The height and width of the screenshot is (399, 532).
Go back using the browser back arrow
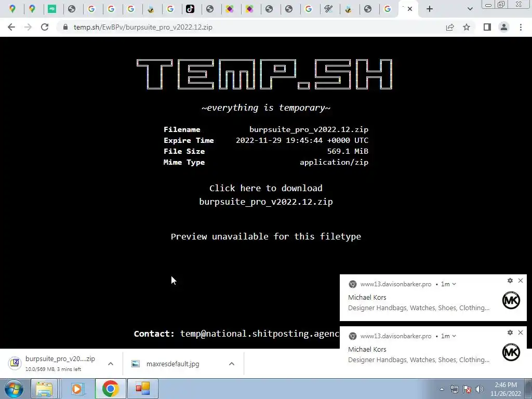click(11, 27)
